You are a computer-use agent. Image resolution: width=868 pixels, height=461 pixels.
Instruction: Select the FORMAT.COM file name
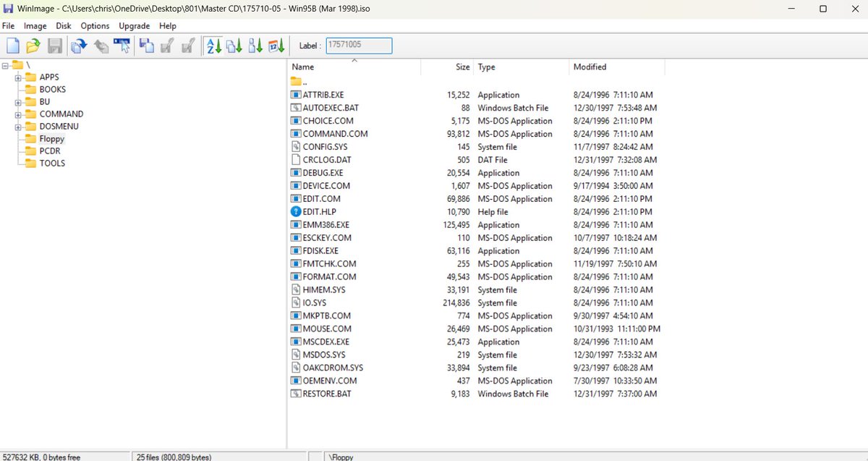(329, 276)
